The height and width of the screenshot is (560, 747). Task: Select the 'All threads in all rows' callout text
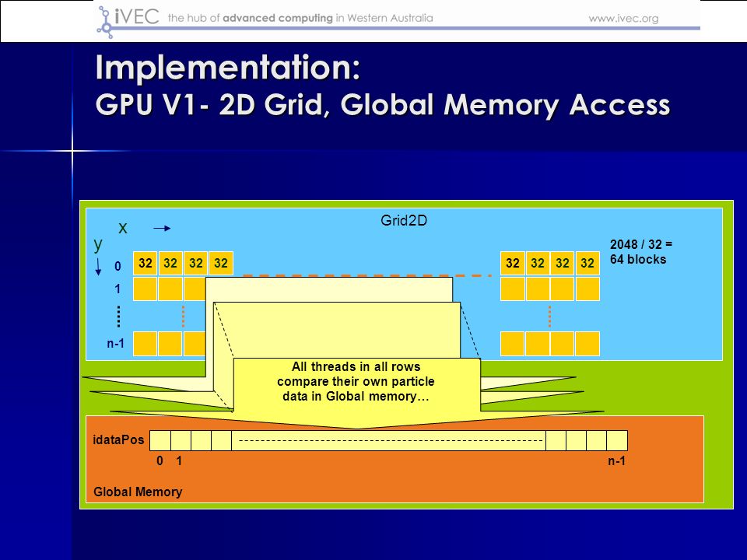356,381
